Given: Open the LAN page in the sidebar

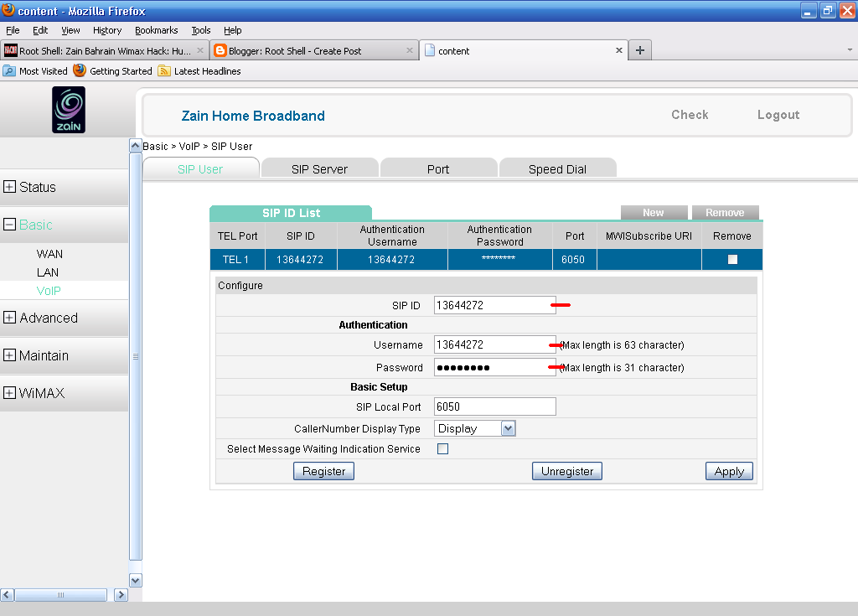Looking at the screenshot, I should tap(48, 272).
